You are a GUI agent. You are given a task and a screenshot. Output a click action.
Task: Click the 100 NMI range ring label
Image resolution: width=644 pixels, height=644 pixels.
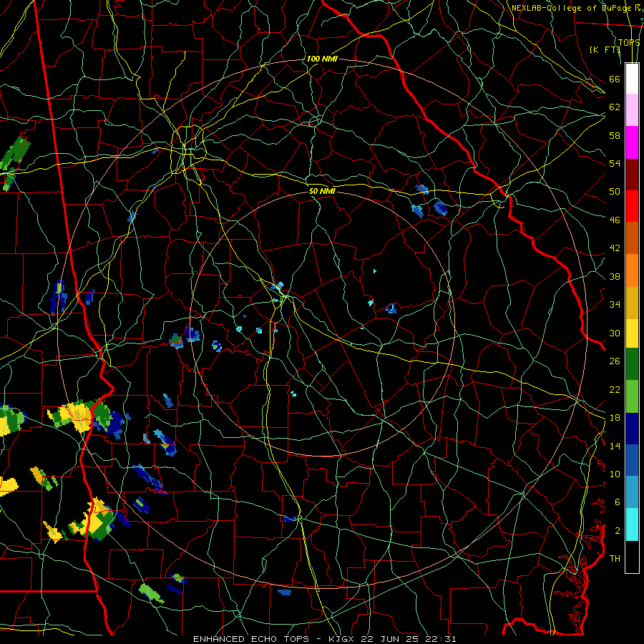[322, 59]
